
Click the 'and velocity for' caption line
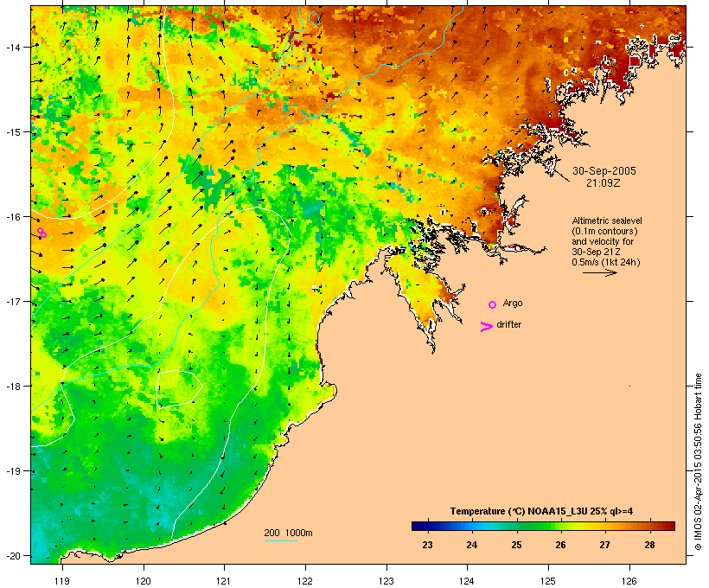pos(603,241)
